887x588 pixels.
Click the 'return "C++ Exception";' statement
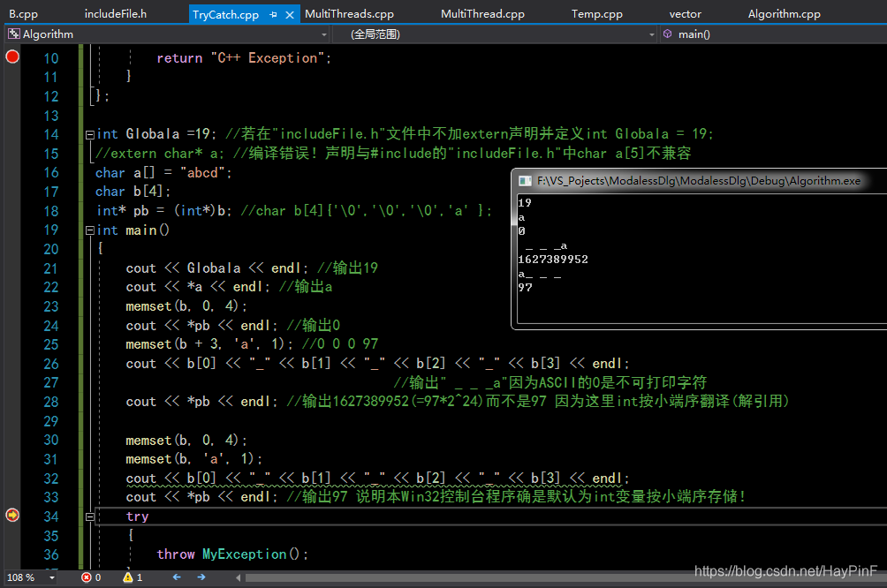coord(244,57)
